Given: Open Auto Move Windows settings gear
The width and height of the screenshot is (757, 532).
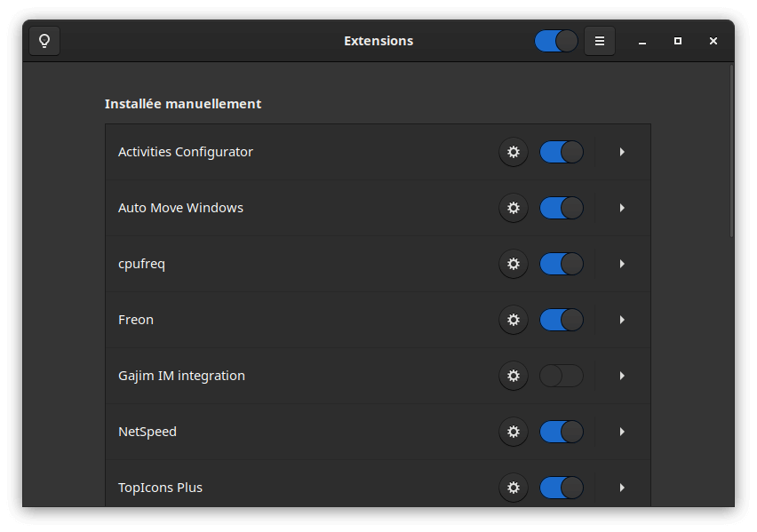Looking at the screenshot, I should (514, 208).
